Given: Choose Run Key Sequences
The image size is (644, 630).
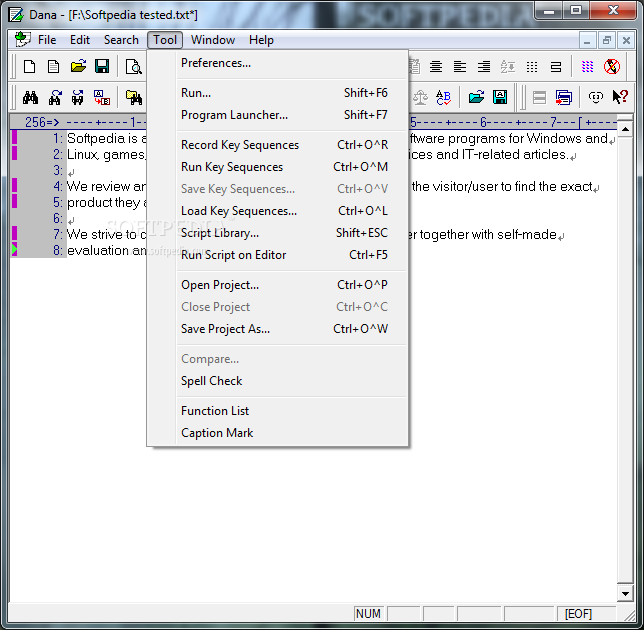Looking at the screenshot, I should point(278,167).
